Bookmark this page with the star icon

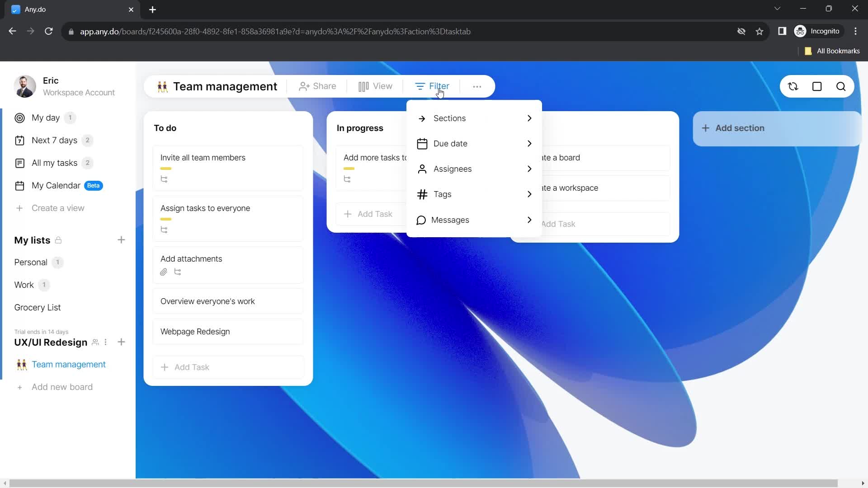[759, 31]
